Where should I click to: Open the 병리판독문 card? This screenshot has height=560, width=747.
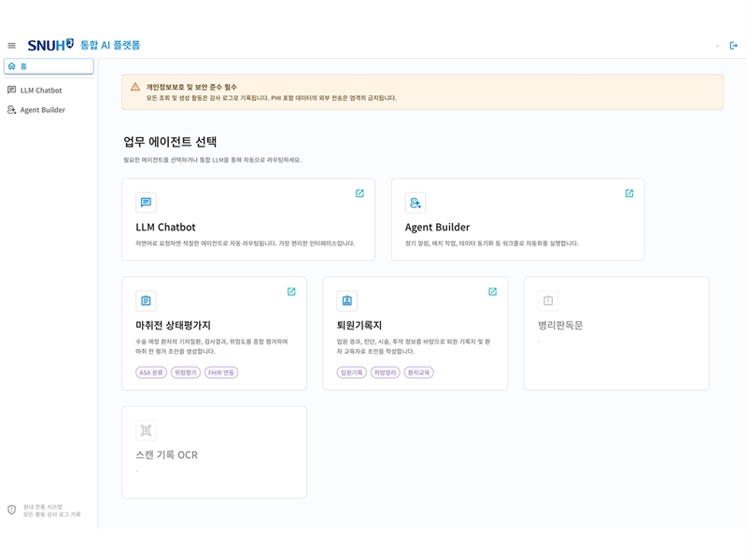point(616,332)
